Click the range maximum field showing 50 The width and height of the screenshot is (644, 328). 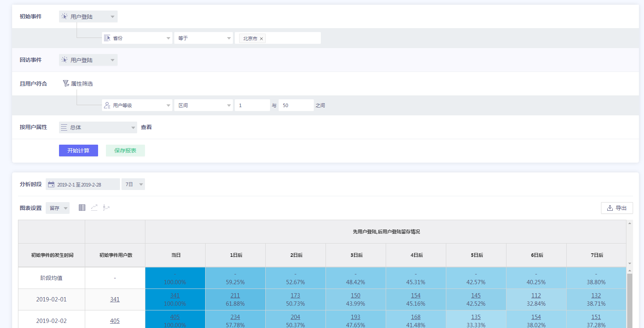point(296,106)
